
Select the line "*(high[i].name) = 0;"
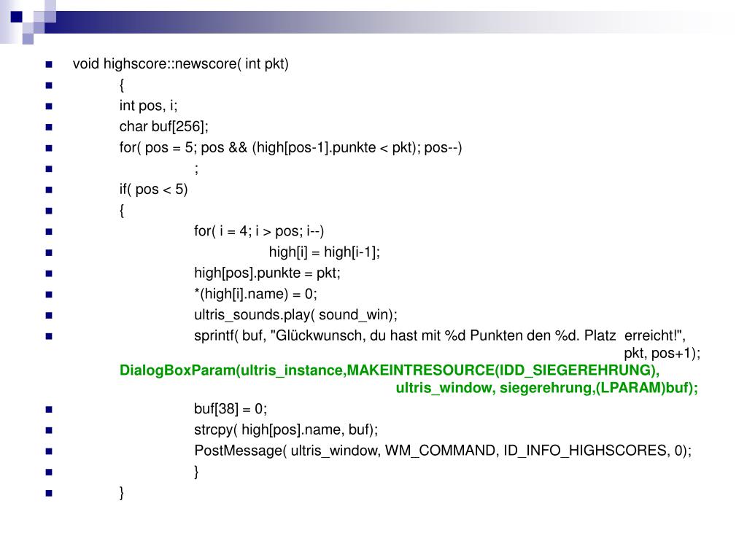255,295
